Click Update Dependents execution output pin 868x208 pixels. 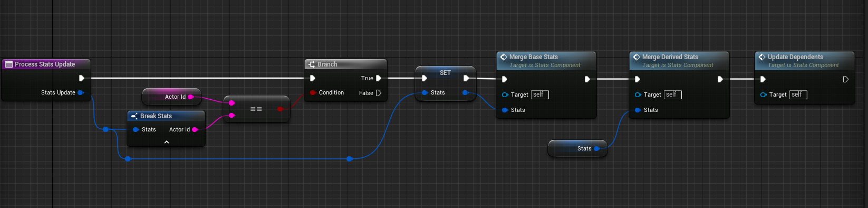pos(846,79)
